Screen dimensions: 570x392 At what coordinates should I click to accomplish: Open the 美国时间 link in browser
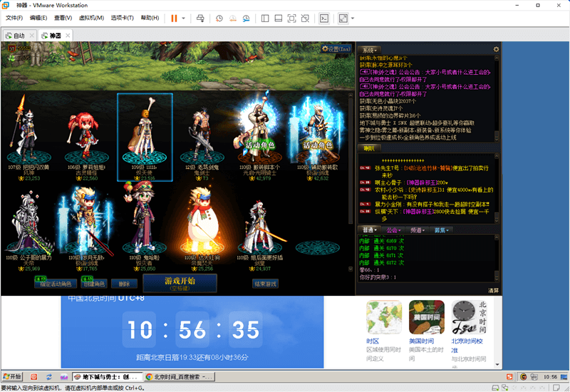pyautogui.click(x=421, y=341)
